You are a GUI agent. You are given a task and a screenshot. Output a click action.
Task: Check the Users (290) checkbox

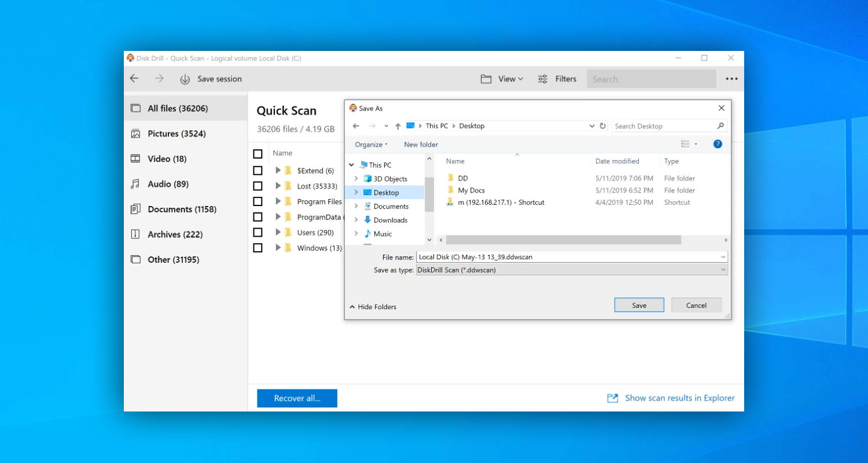258,232
